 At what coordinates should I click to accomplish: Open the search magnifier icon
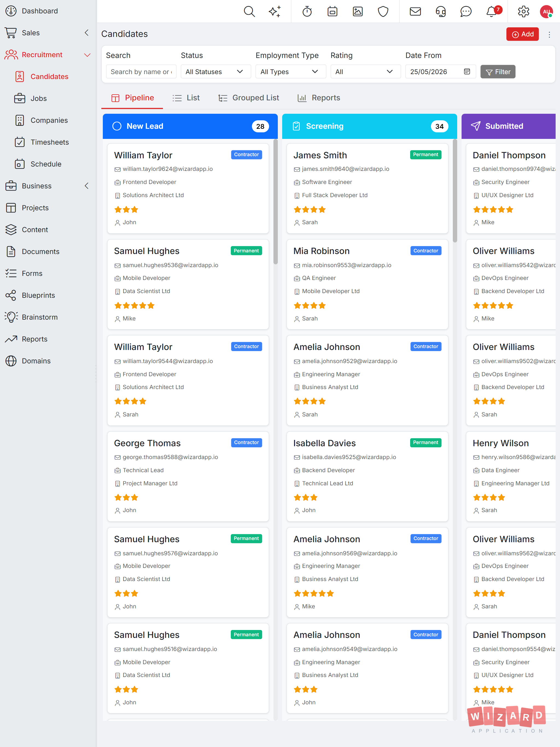(x=249, y=11)
